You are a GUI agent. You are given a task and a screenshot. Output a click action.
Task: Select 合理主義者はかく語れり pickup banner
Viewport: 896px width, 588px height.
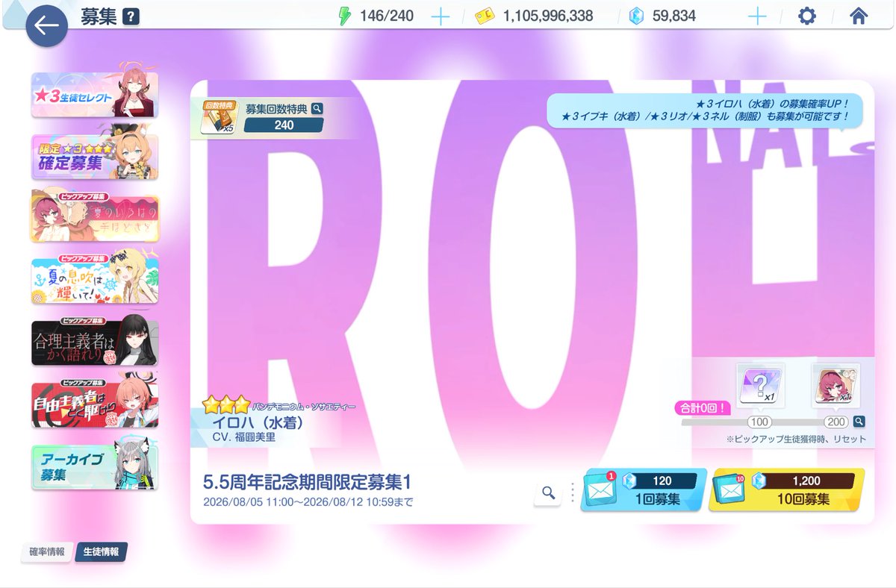coord(95,343)
